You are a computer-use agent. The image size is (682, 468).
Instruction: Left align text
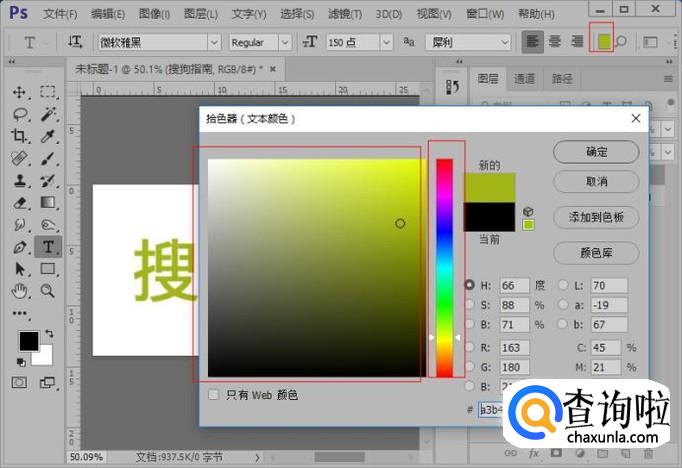click(532, 42)
